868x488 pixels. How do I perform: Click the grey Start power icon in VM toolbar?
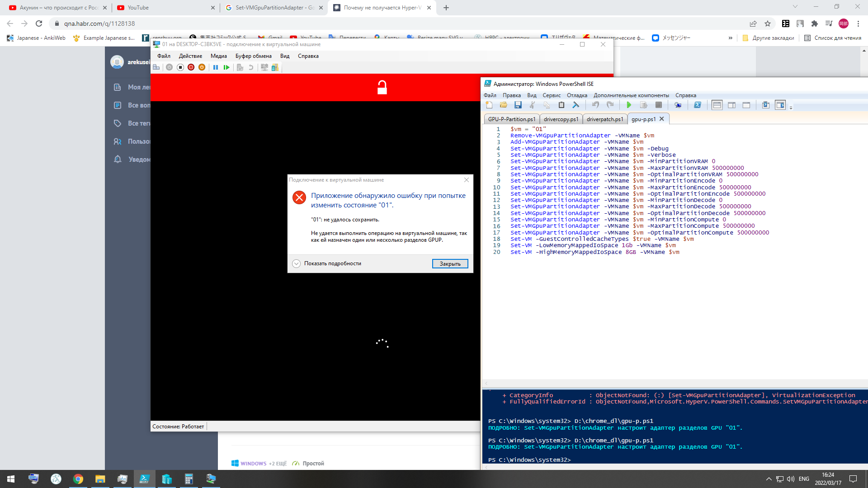[x=169, y=67]
